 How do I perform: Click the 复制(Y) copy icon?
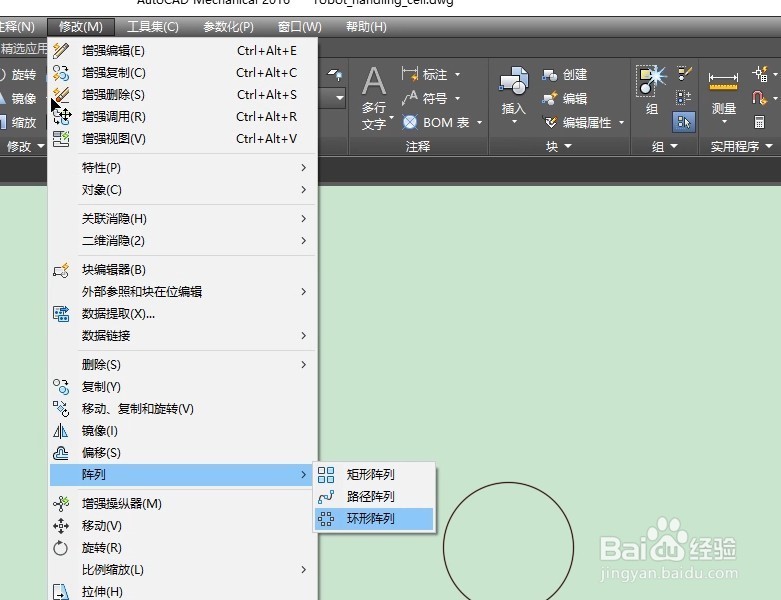[x=61, y=387]
